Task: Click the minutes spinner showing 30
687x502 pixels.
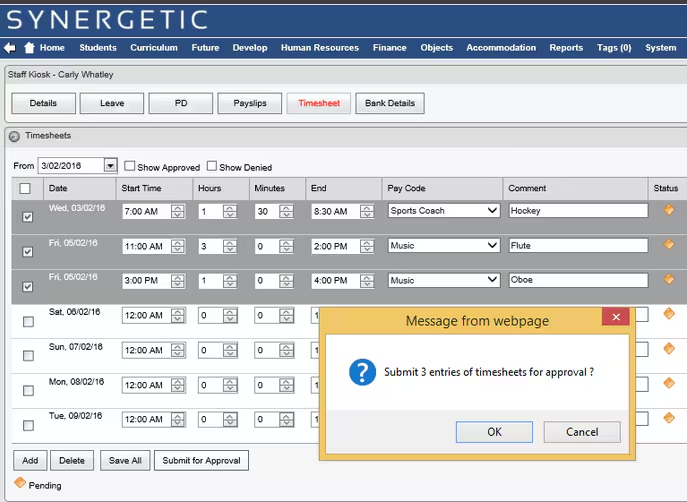Action: pos(286,212)
